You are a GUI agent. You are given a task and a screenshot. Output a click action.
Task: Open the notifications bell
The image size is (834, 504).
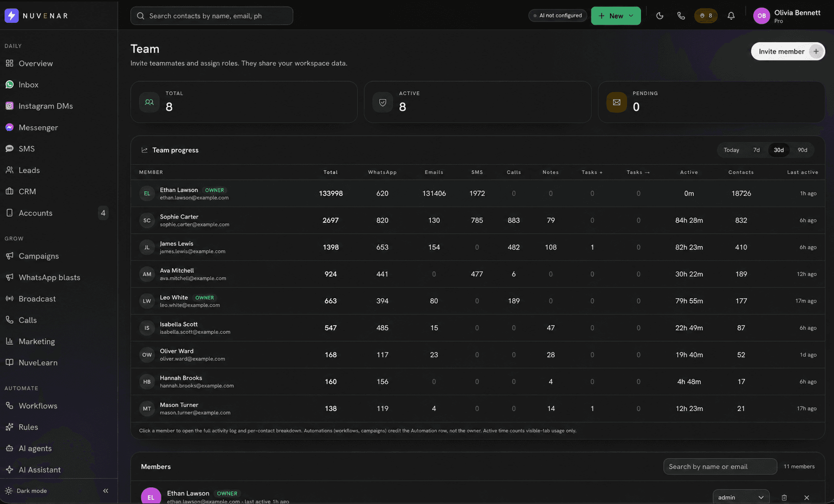tap(731, 16)
